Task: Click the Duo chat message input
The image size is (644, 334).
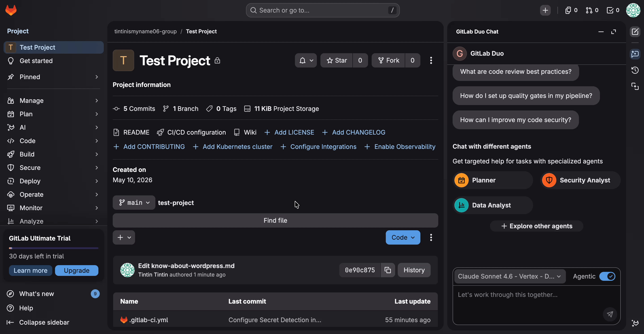Action: pyautogui.click(x=536, y=305)
